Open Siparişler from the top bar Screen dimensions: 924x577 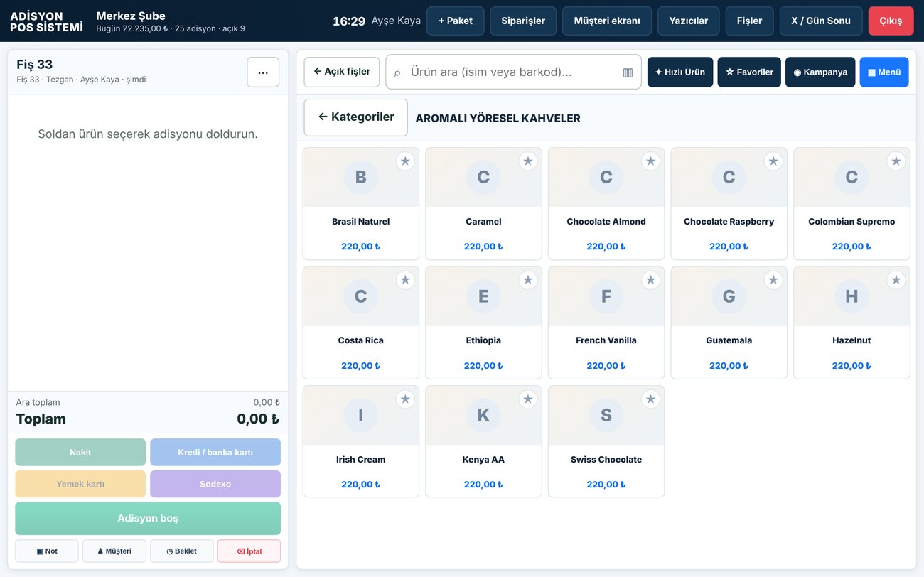click(523, 21)
